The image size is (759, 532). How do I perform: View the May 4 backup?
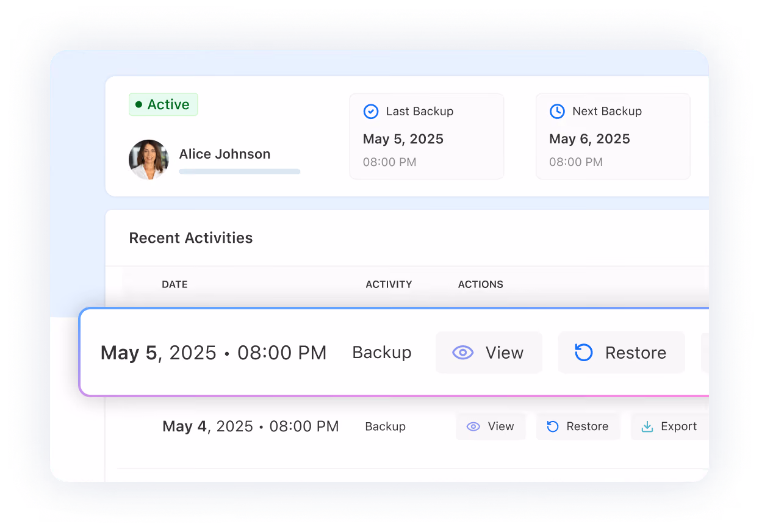click(x=491, y=426)
